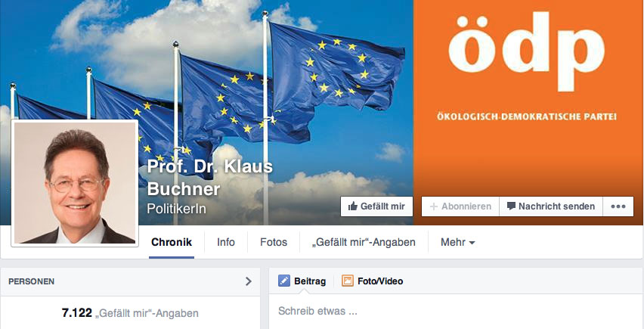The image size is (644, 329).
Task: Click the pencil icon next to Beitrag
Action: (x=283, y=281)
